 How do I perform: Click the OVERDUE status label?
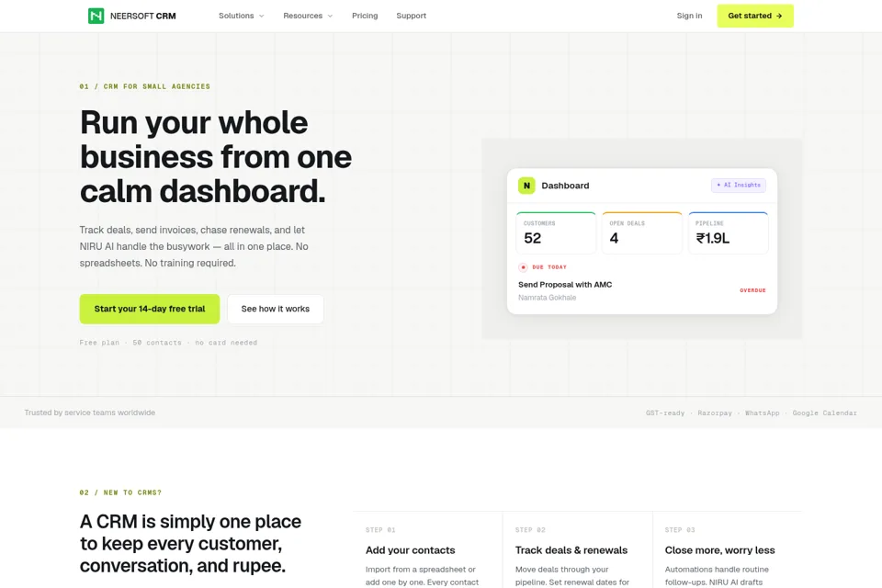coord(752,290)
